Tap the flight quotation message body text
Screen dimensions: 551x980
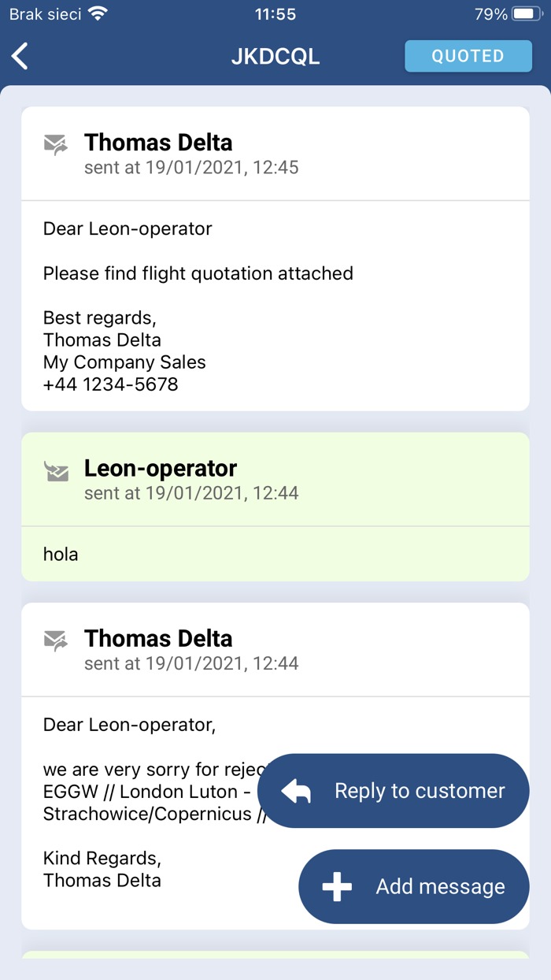(x=197, y=273)
